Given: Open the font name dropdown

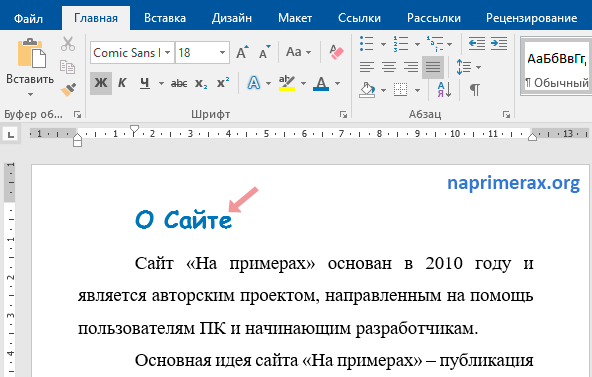Looking at the screenshot, I should [x=168, y=52].
